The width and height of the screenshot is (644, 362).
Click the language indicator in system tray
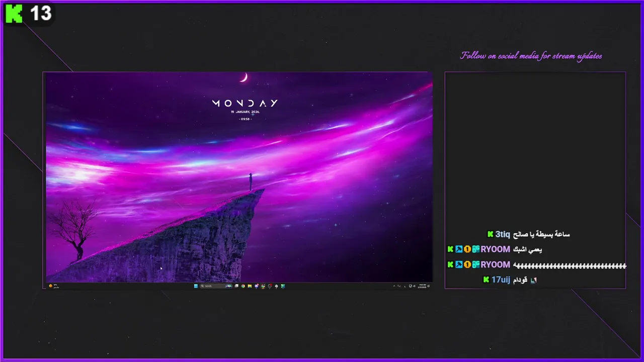point(405,286)
